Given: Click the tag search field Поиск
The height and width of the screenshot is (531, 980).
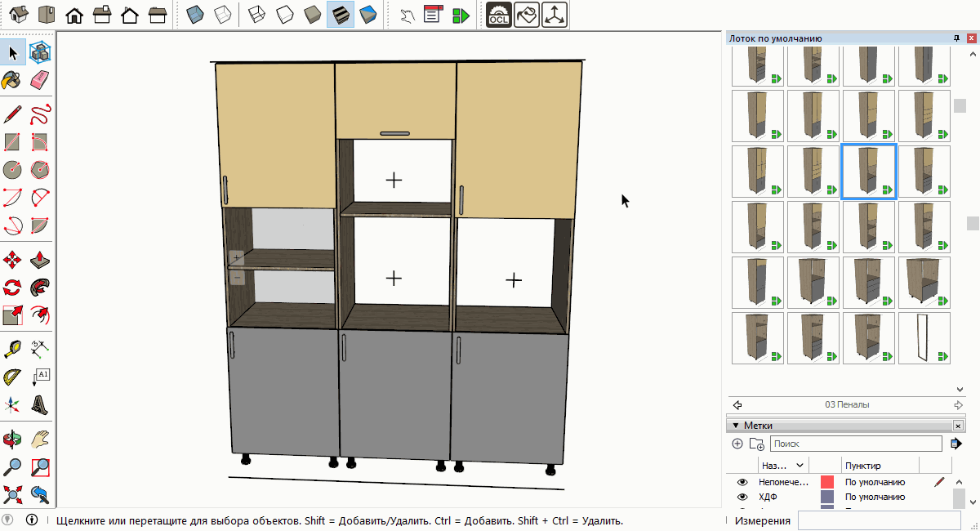Looking at the screenshot, I should click(856, 444).
